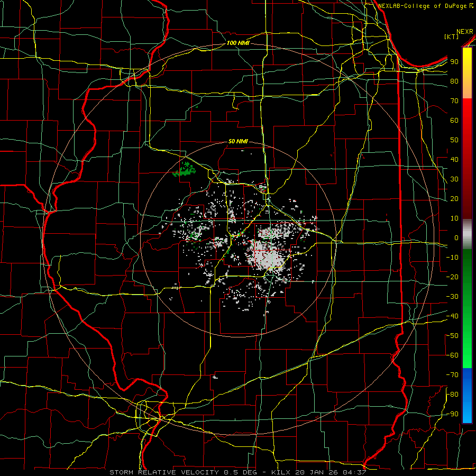This screenshot has height=476, width=476.
Task: Select the 60 tick label on scale
Action: coord(454,121)
